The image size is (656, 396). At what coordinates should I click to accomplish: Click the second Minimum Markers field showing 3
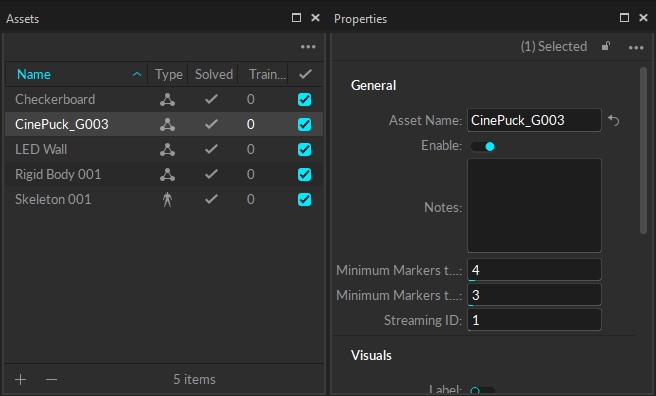[534, 295]
